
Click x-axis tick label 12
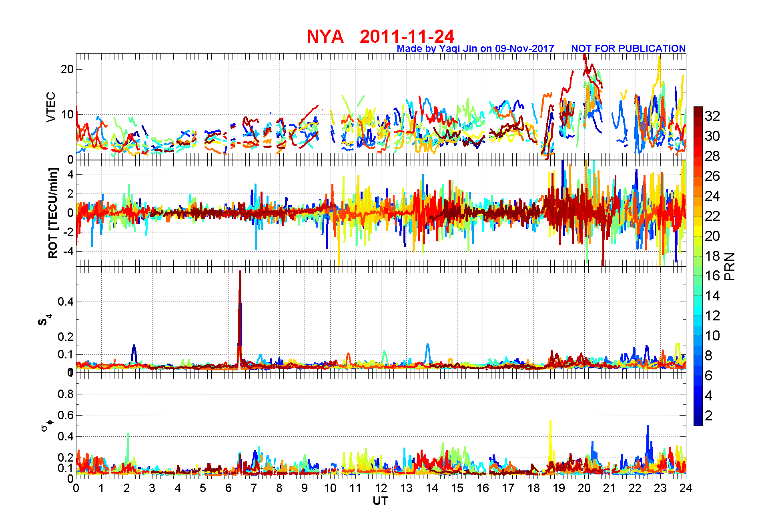[x=381, y=488]
